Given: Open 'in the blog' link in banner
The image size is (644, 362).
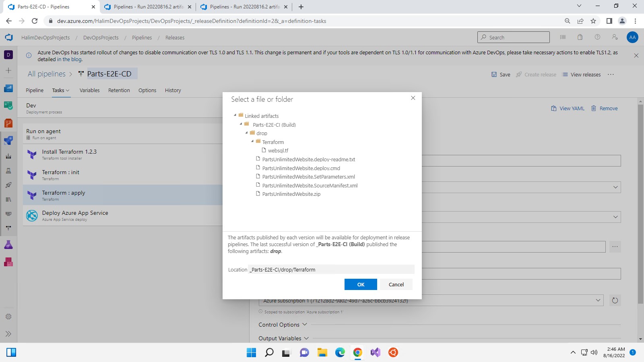Looking at the screenshot, I should (x=70, y=59).
